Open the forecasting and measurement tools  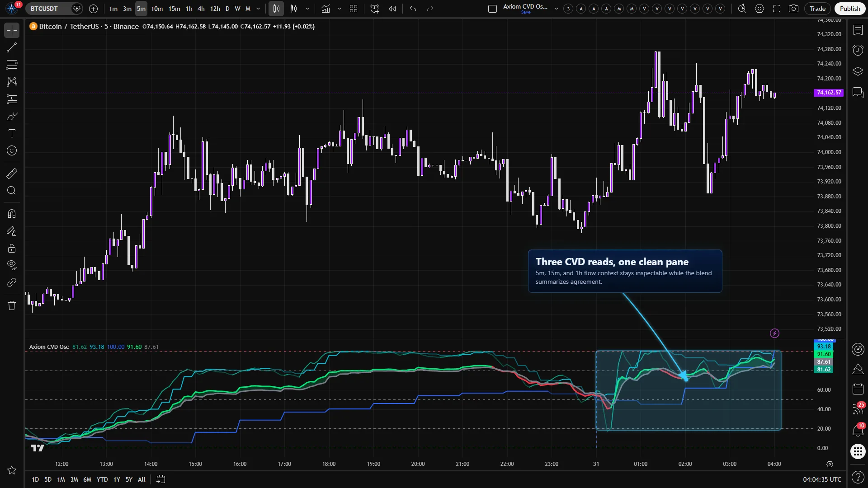pyautogui.click(x=12, y=99)
